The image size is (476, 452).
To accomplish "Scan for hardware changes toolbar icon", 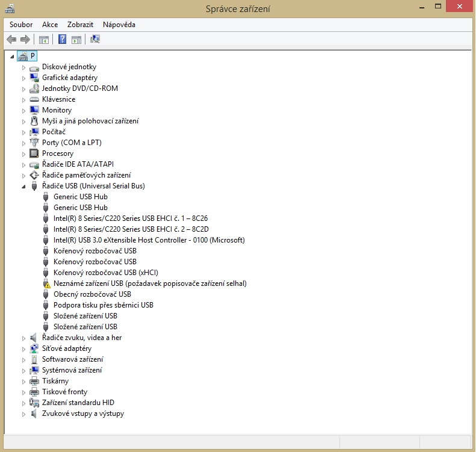I will [95, 40].
